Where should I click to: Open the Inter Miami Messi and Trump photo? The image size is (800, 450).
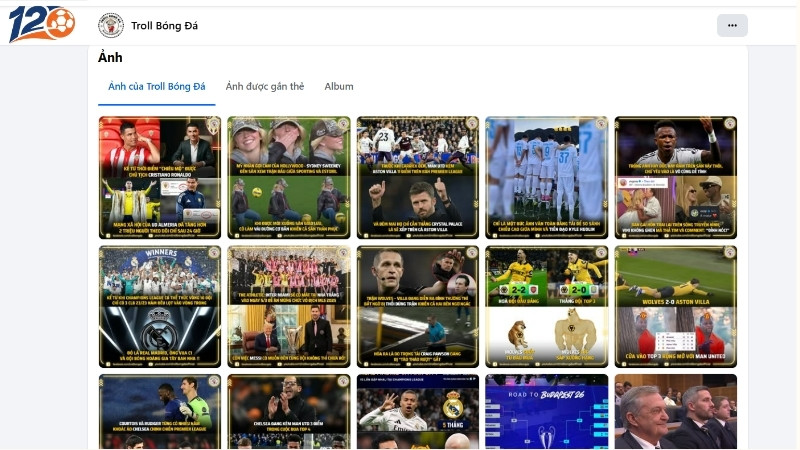tap(289, 307)
